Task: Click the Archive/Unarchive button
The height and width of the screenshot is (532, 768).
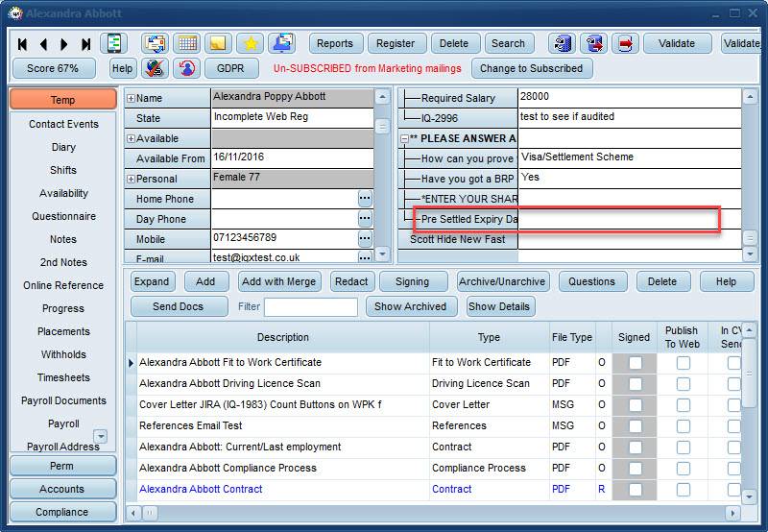Action: tap(502, 281)
